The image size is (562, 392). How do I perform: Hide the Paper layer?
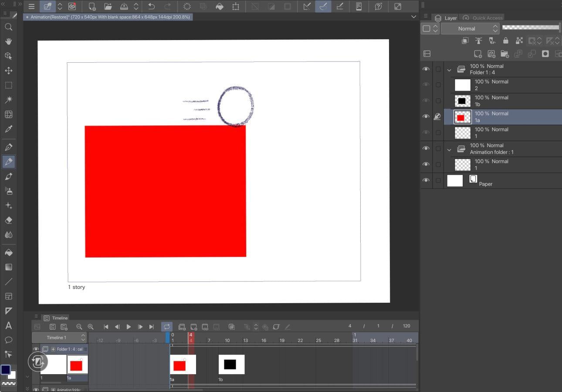tap(426, 180)
